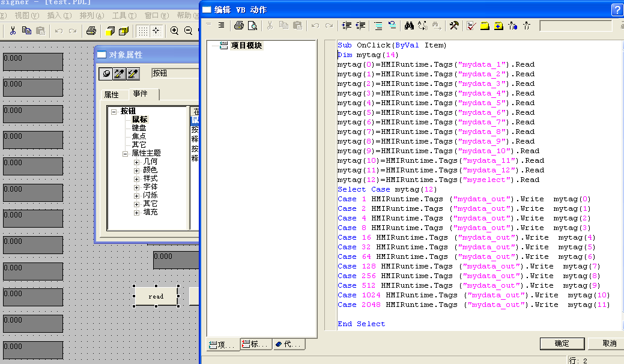
Task: Print picture from Designer toolbar
Action: 91,31
